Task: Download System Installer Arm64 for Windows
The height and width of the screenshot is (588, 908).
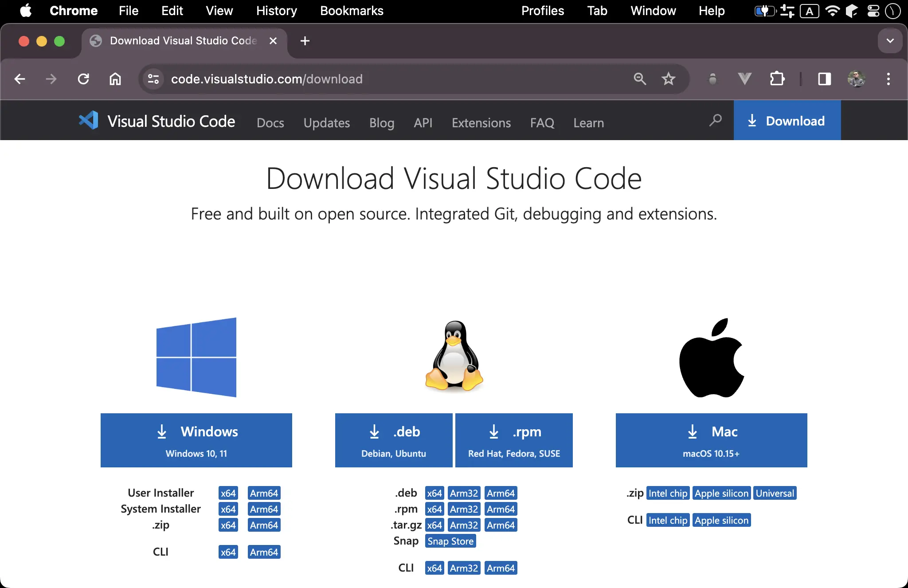Action: coord(264,509)
